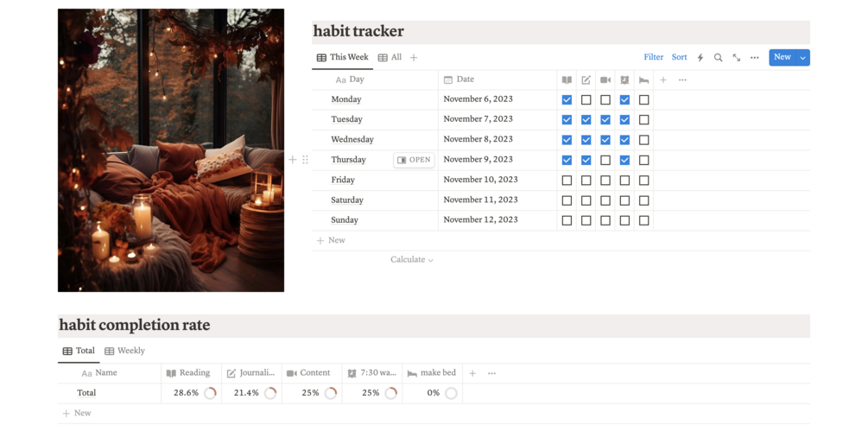868x438 pixels.
Task: Click the bed icon column header
Action: pos(643,79)
